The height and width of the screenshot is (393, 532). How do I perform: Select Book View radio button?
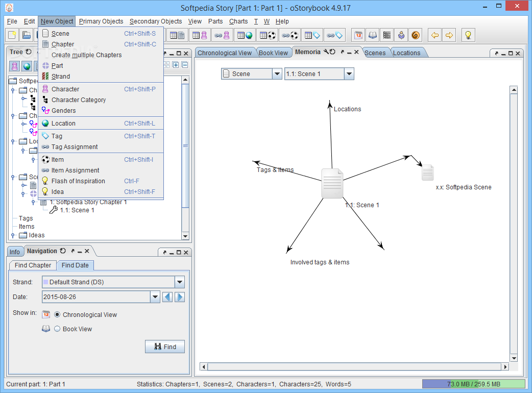57,329
